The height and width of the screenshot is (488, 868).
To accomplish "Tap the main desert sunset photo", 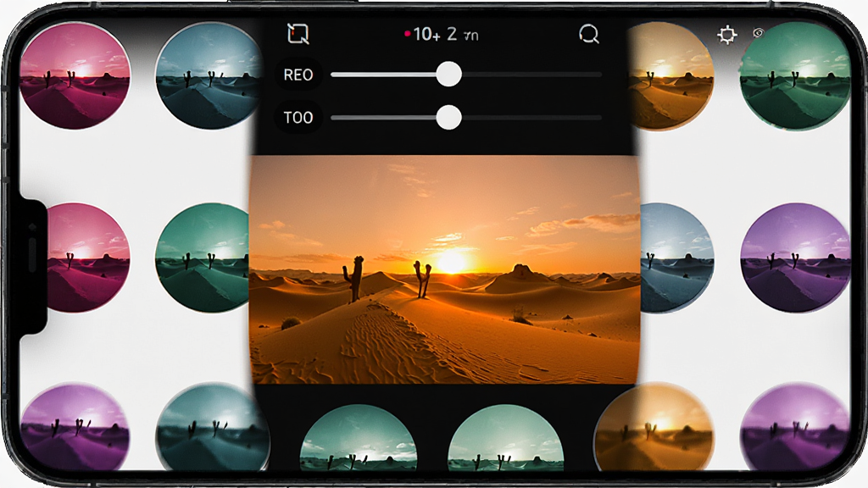I will click(x=445, y=269).
